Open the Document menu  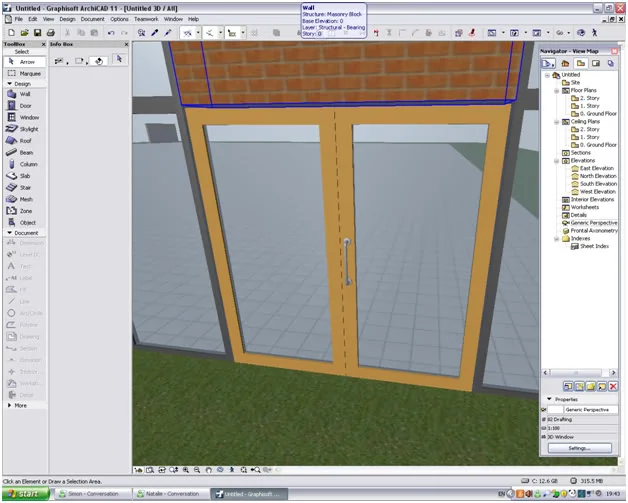tap(92, 19)
